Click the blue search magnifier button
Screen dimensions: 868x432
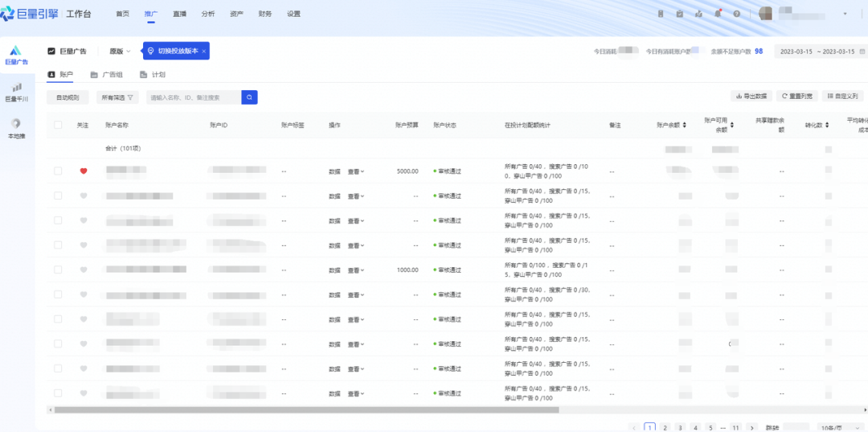[x=250, y=97]
